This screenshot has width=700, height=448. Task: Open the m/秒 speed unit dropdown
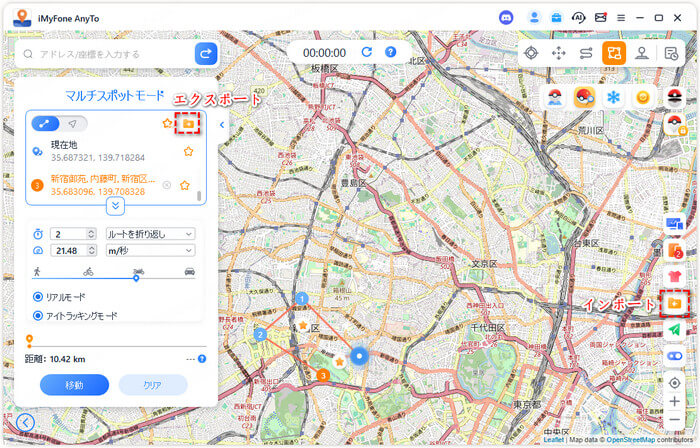150,250
